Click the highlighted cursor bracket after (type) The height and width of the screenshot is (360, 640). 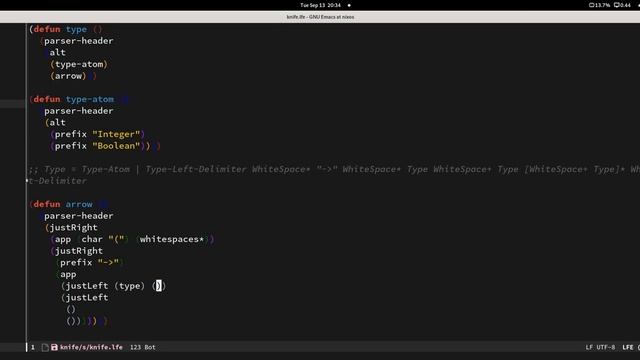[x=158, y=286]
